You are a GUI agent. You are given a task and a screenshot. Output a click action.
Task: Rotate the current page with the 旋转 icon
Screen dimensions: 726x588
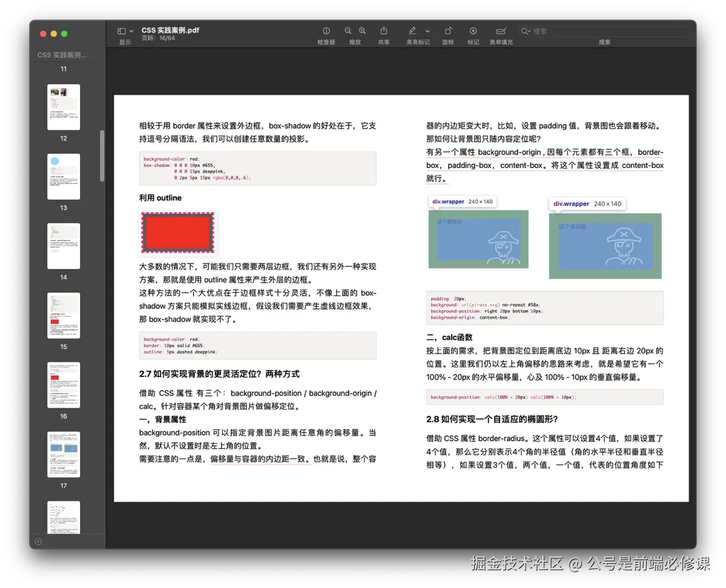point(448,30)
